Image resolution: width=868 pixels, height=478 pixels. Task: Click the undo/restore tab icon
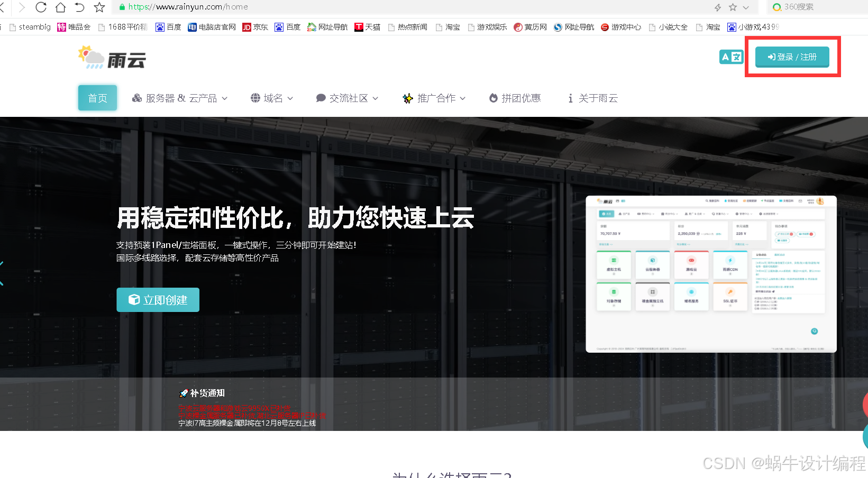coord(80,7)
